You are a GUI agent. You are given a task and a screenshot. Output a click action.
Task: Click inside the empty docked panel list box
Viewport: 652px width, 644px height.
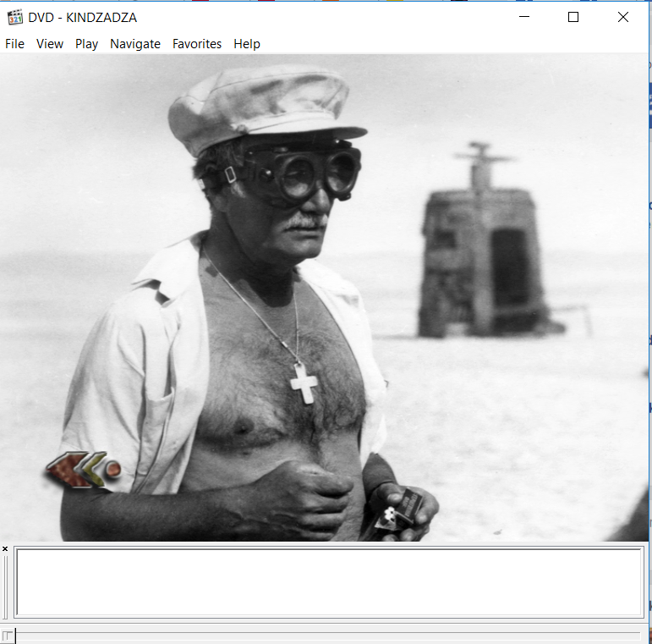click(329, 581)
